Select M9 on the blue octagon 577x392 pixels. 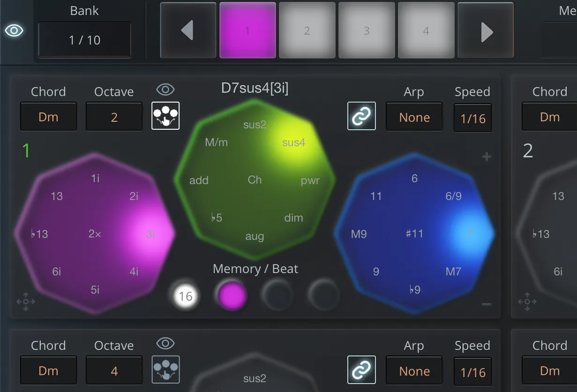359,234
